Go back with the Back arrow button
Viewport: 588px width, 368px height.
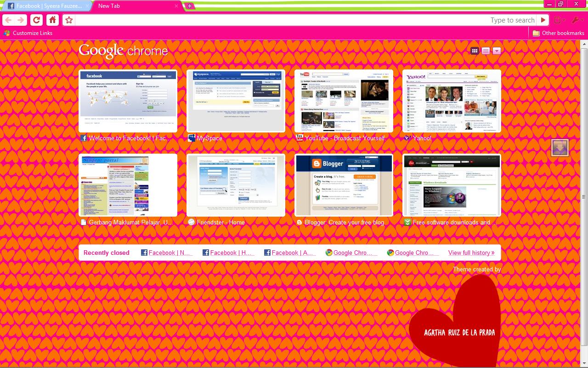(x=8, y=20)
